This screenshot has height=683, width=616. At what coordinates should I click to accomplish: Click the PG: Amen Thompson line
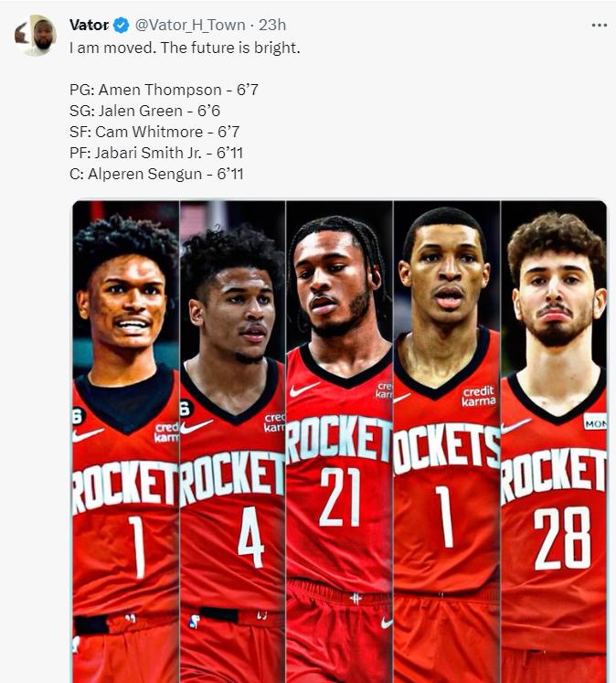[x=164, y=90]
